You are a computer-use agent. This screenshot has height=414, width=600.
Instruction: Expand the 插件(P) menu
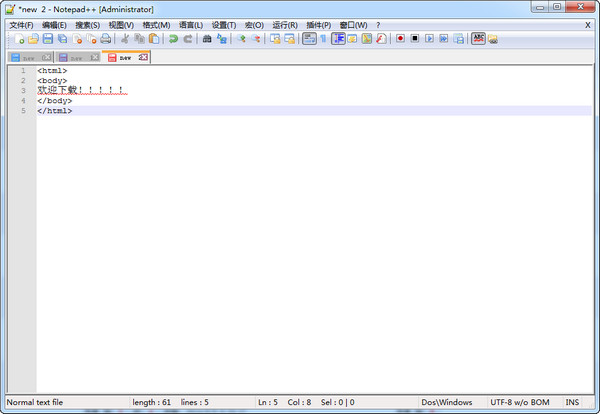point(319,25)
